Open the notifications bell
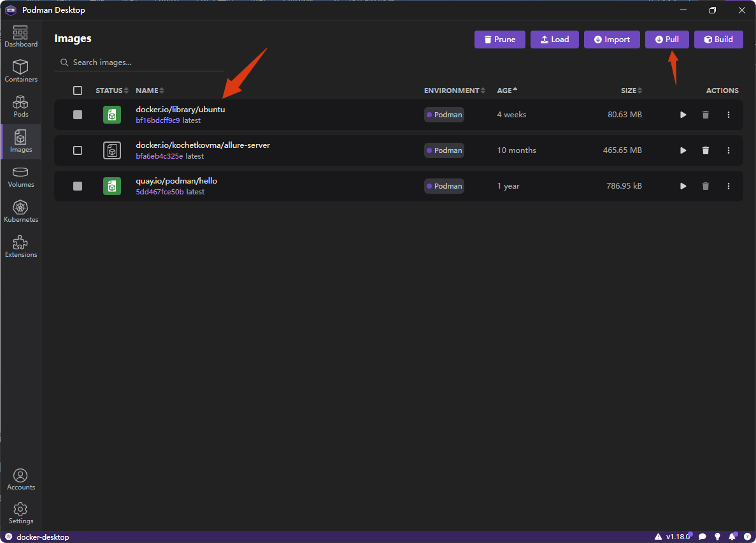Screen dimensions: 756x543 732,537
